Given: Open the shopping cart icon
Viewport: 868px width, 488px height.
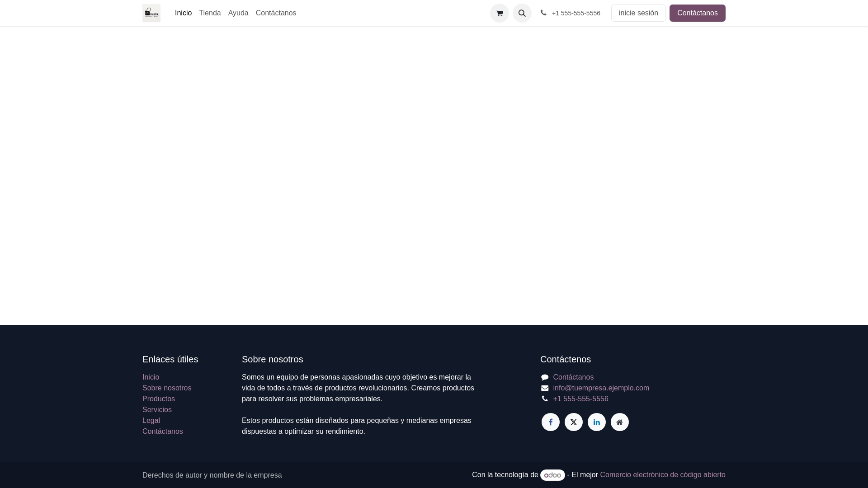Looking at the screenshot, I should pos(500,13).
